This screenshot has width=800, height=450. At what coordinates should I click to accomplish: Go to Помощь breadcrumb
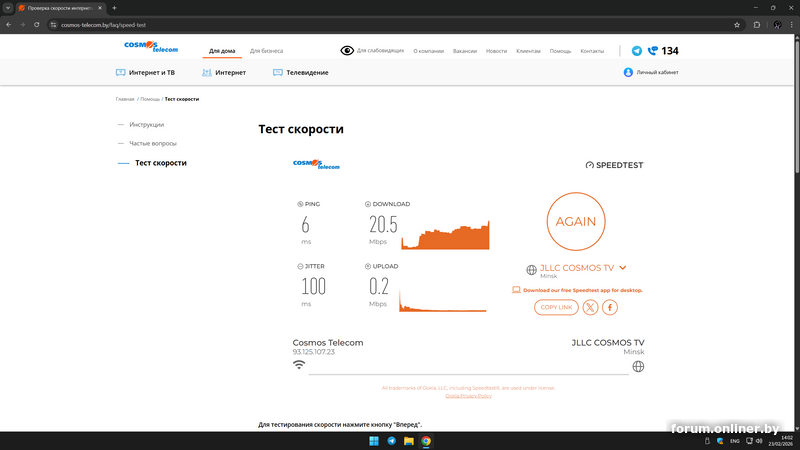[x=150, y=99]
